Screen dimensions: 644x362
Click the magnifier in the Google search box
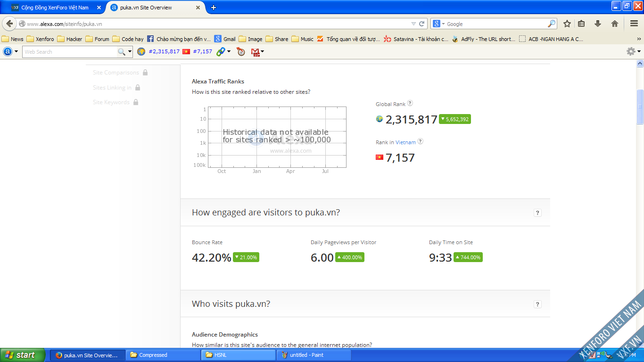point(552,24)
